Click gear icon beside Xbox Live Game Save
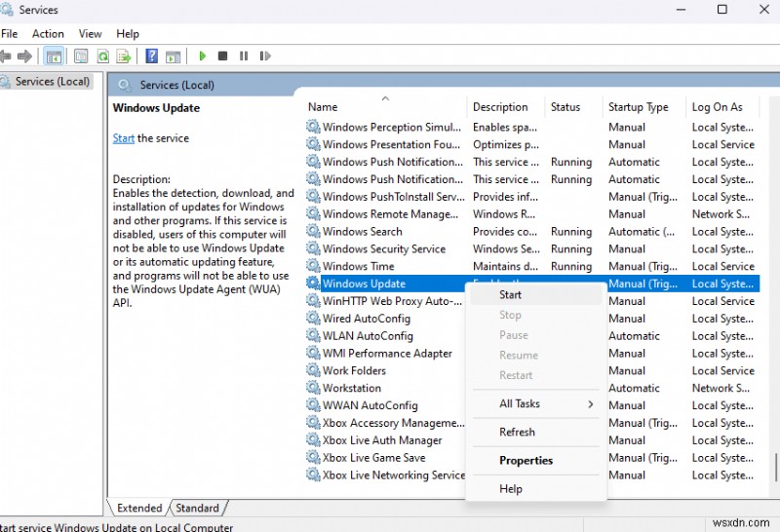 pos(313,457)
